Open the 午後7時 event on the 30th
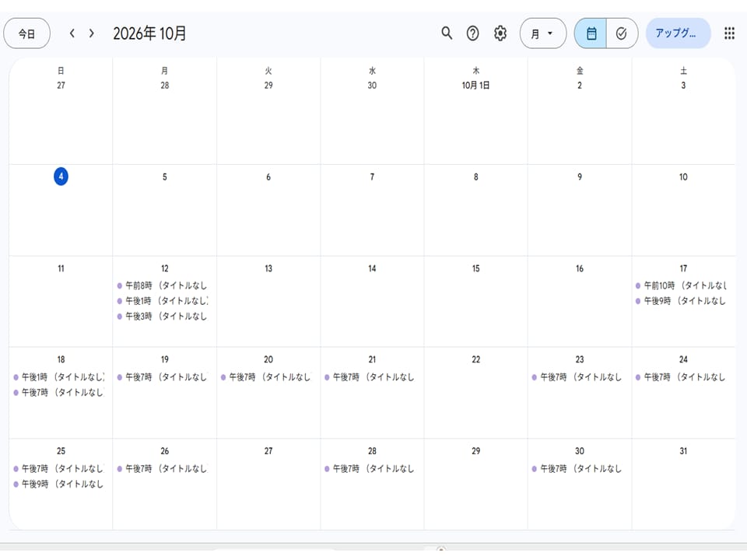 point(577,468)
